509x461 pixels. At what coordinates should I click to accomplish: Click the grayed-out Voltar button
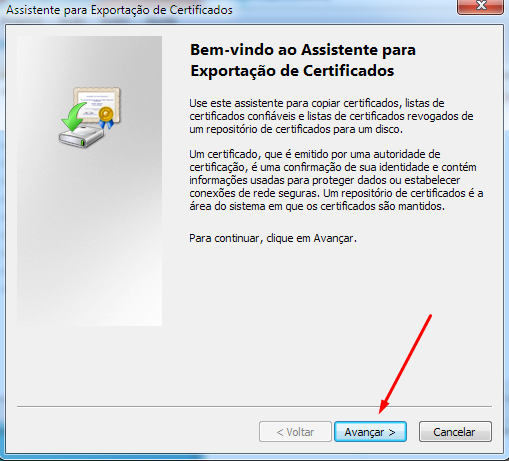[x=295, y=432]
